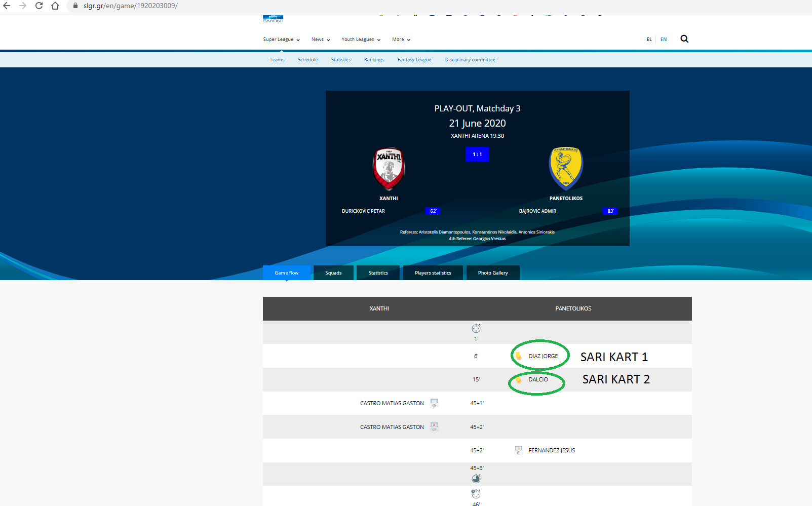Reload the page with refresh icon

pyautogui.click(x=39, y=6)
